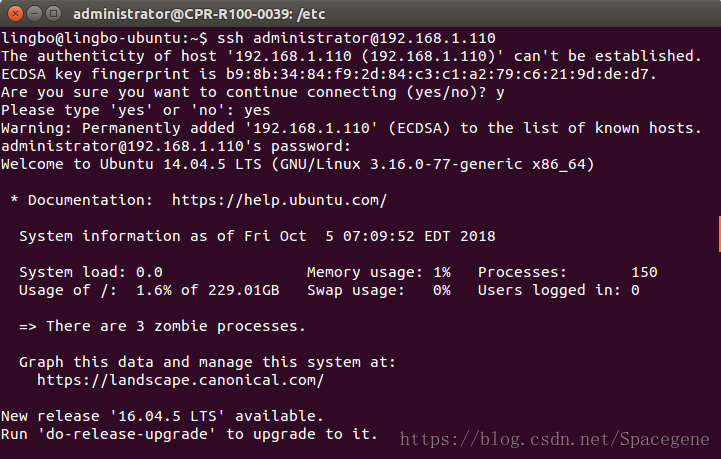This screenshot has width=721, height=459.
Task: Click the ssh administrator@192.168.1.110 command text
Action: point(356,38)
